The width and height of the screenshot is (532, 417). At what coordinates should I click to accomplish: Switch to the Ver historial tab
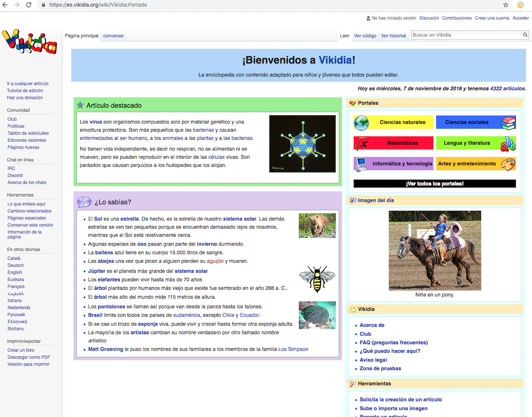pyautogui.click(x=393, y=36)
